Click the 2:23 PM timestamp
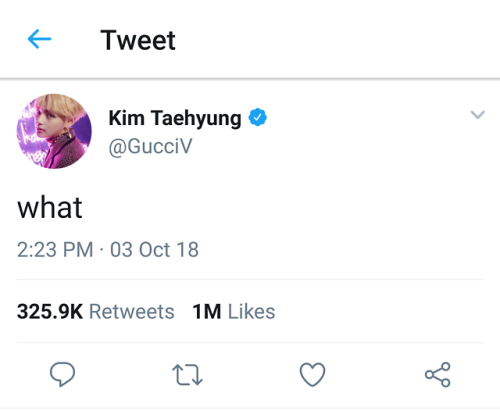 coord(55,250)
